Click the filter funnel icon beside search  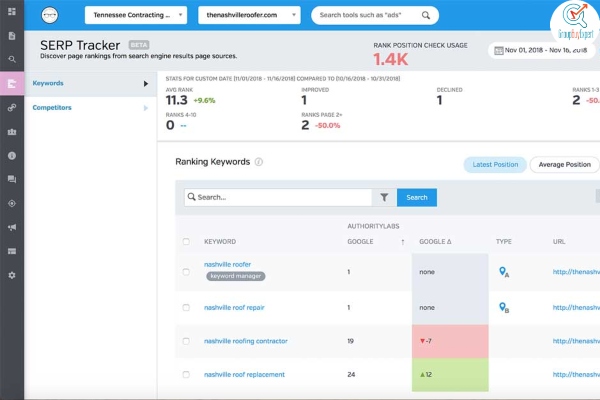(x=384, y=197)
